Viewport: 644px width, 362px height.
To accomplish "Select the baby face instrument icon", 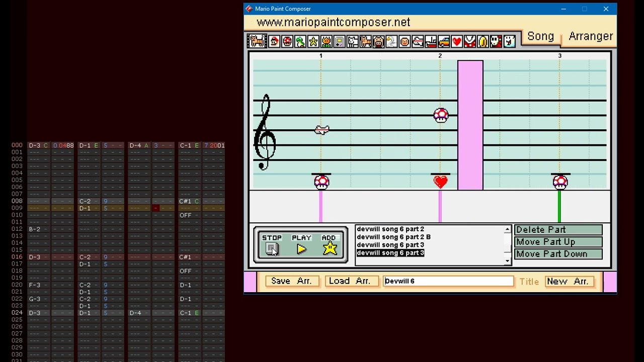I will click(405, 41).
